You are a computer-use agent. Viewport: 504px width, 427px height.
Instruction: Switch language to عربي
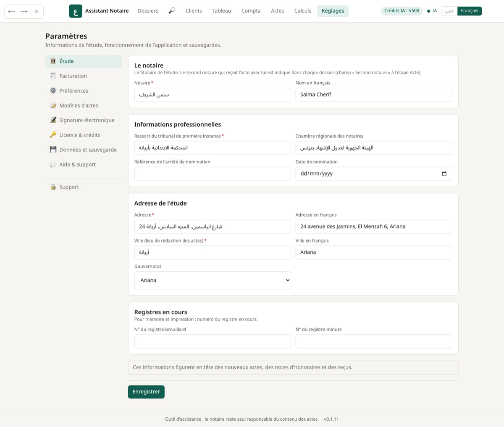449,11
